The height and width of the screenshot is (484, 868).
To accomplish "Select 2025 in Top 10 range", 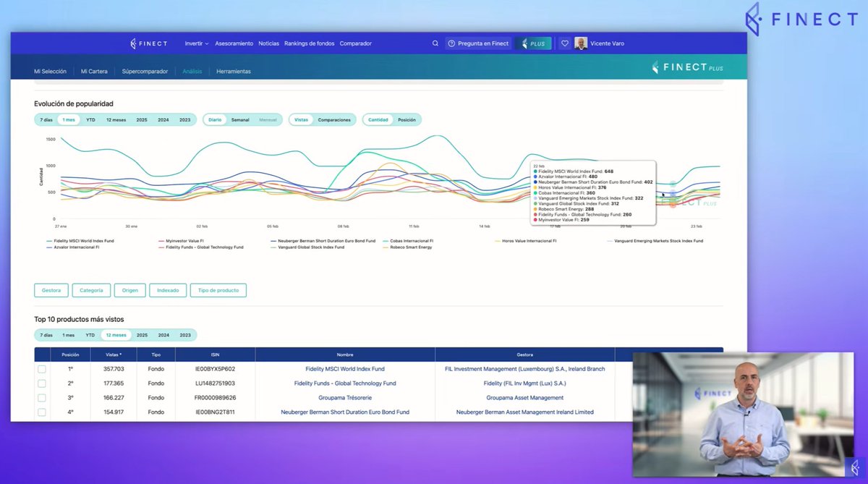I will [142, 335].
